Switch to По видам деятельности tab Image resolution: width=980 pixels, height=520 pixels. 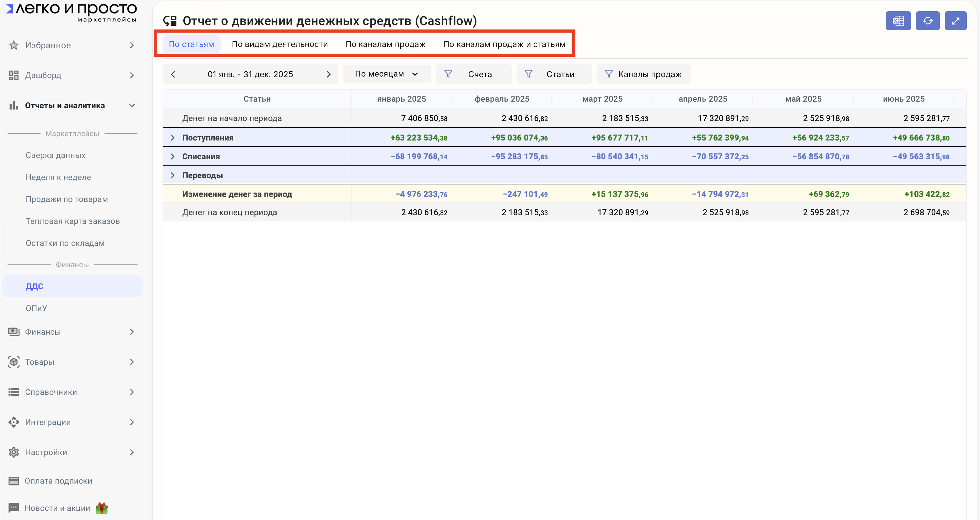pyautogui.click(x=280, y=44)
